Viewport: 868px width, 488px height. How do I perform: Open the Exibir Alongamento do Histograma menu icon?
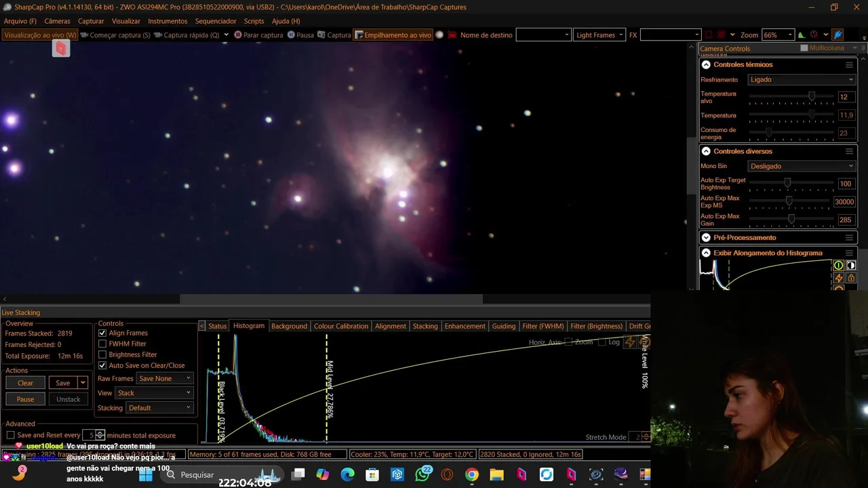849,253
